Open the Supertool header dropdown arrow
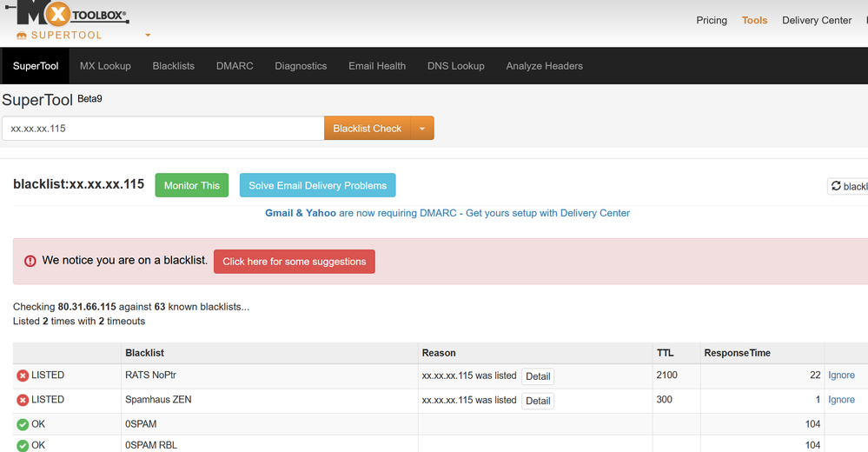This screenshot has width=868, height=452. point(148,36)
